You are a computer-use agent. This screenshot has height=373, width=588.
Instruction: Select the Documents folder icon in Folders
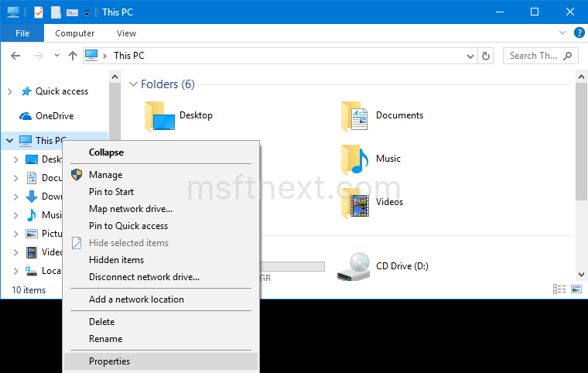tap(354, 116)
